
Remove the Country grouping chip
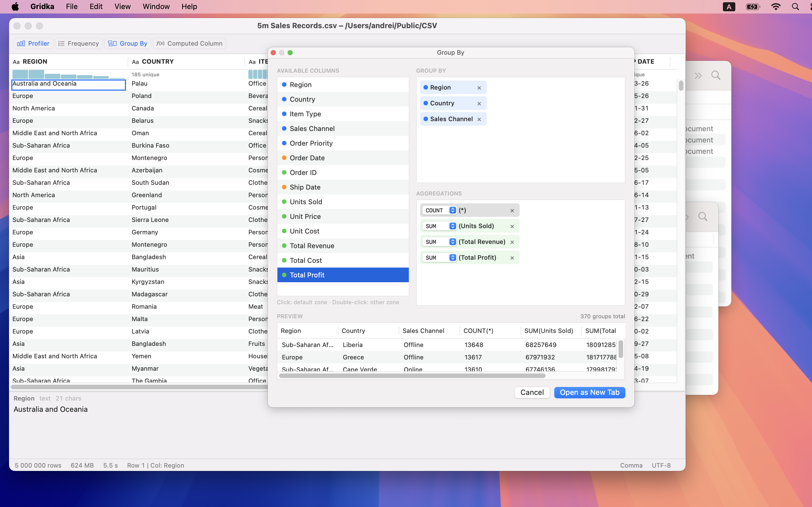click(x=480, y=103)
